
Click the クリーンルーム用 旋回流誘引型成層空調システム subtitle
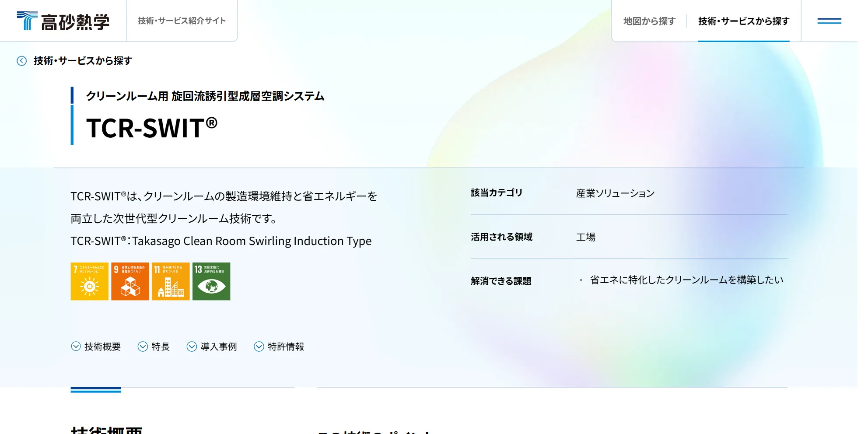205,96
